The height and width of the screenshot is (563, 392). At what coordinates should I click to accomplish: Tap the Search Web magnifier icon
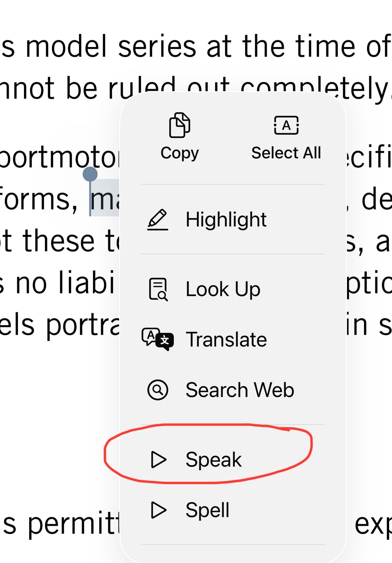tap(158, 390)
